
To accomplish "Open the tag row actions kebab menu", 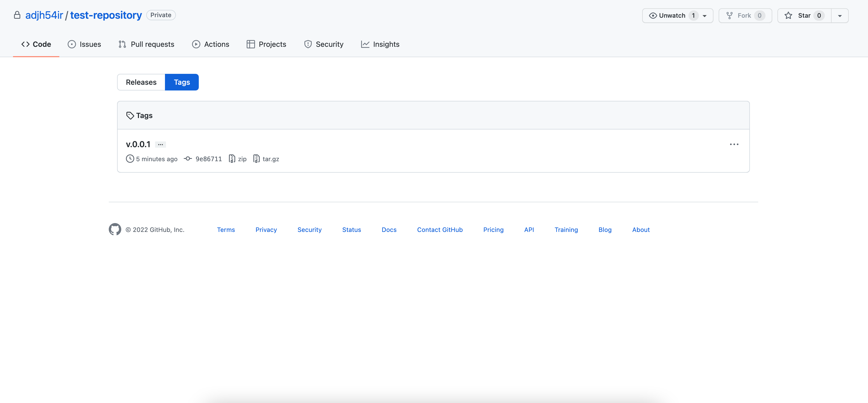I will [734, 144].
